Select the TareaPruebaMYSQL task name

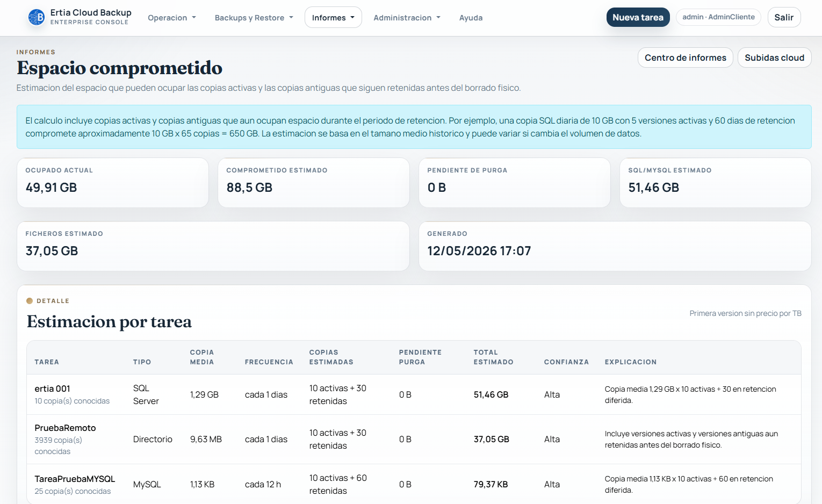75,479
